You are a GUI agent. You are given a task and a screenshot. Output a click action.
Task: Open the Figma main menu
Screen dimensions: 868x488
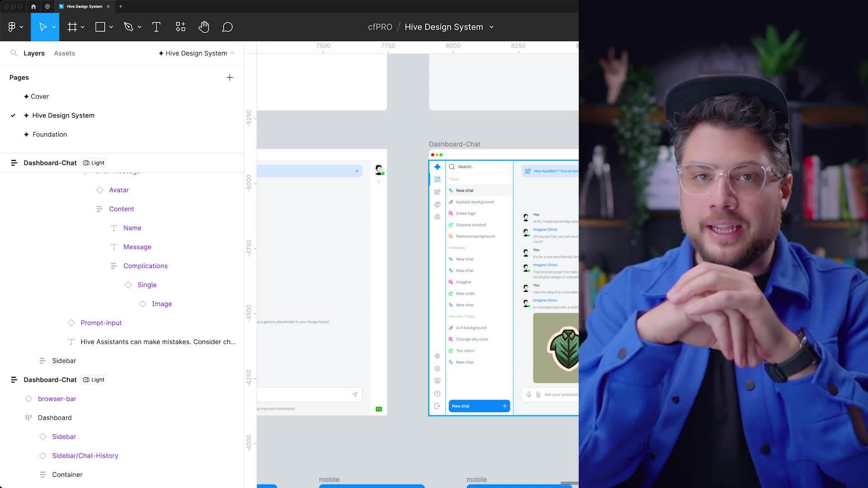(x=12, y=27)
